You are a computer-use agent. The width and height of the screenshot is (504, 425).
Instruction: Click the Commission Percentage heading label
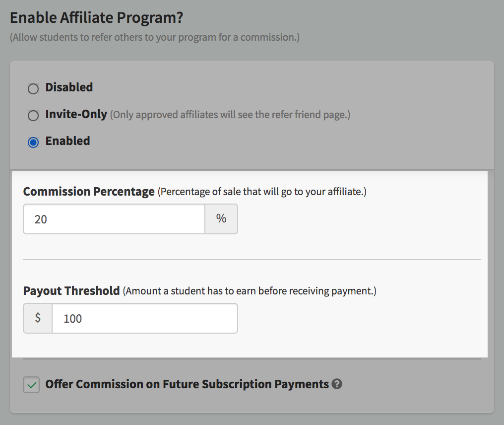(x=89, y=192)
